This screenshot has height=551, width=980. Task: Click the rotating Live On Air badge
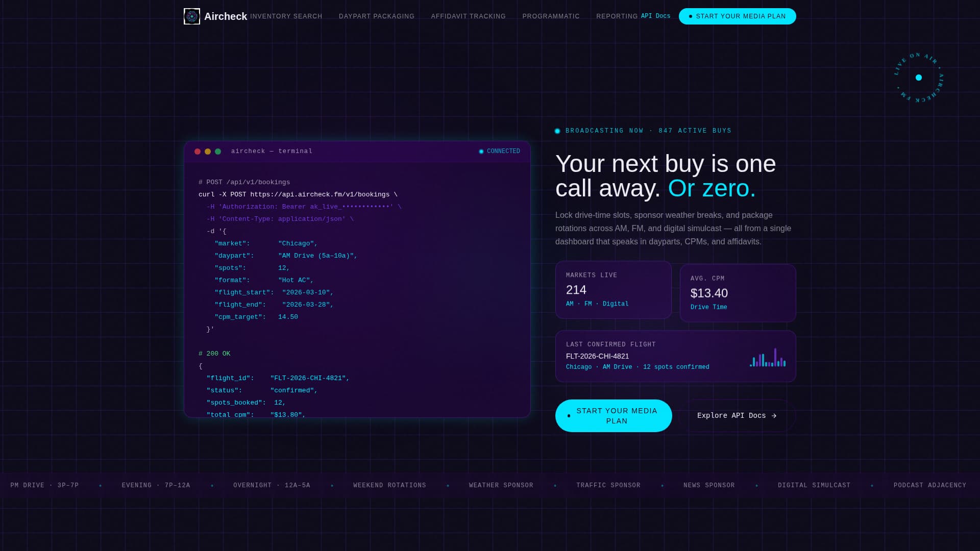919,78
